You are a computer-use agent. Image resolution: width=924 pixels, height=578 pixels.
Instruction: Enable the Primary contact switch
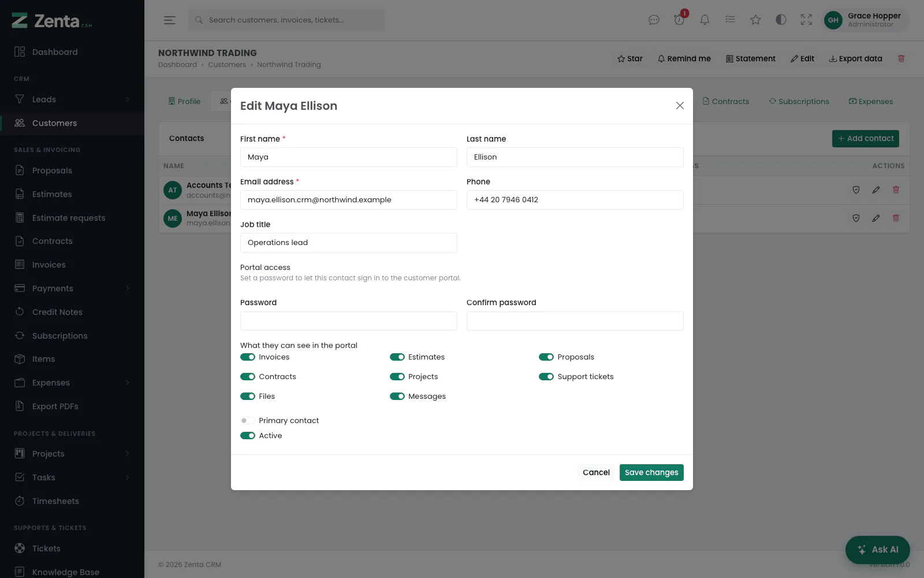[x=248, y=421]
